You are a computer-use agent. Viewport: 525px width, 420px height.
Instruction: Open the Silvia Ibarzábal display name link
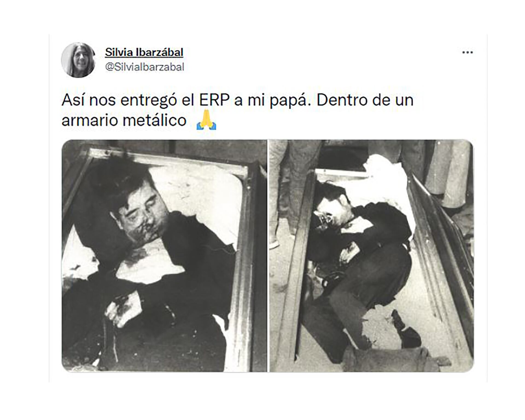click(x=144, y=52)
